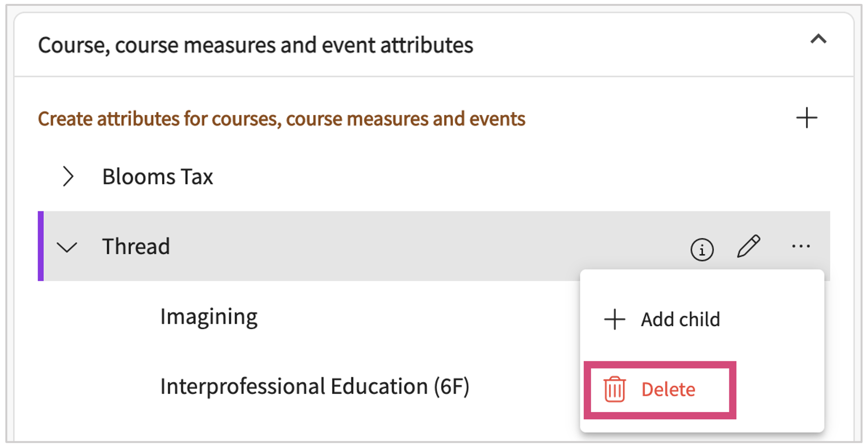Click the 'Create attributes for courses' heading text

tap(281, 119)
